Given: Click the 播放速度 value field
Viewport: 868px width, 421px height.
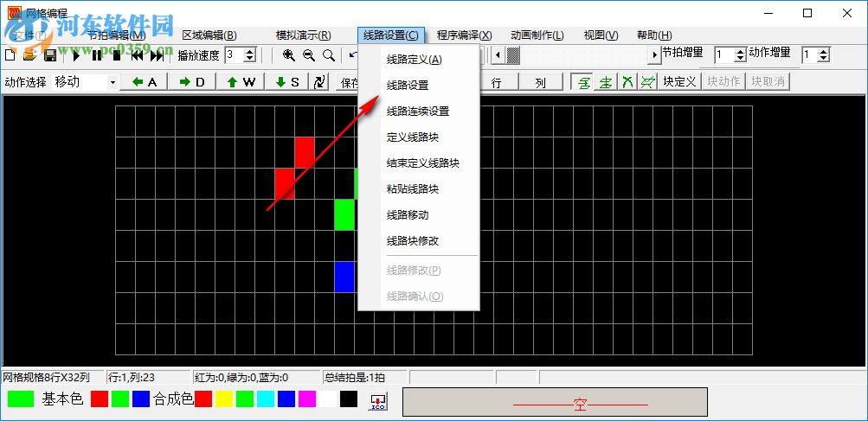Looking at the screenshot, I should click(235, 54).
